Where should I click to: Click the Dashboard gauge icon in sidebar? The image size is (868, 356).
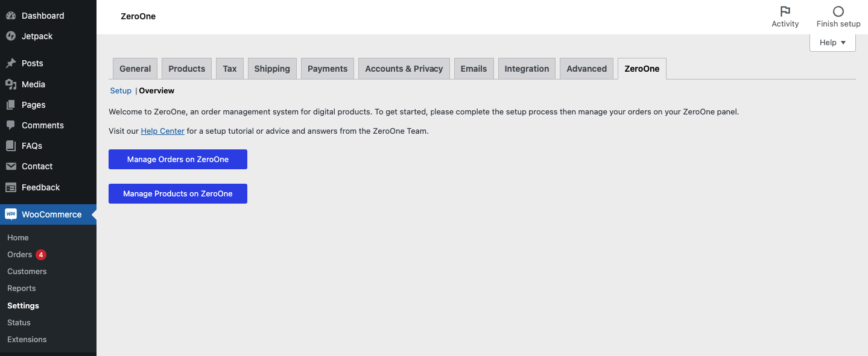pyautogui.click(x=10, y=16)
